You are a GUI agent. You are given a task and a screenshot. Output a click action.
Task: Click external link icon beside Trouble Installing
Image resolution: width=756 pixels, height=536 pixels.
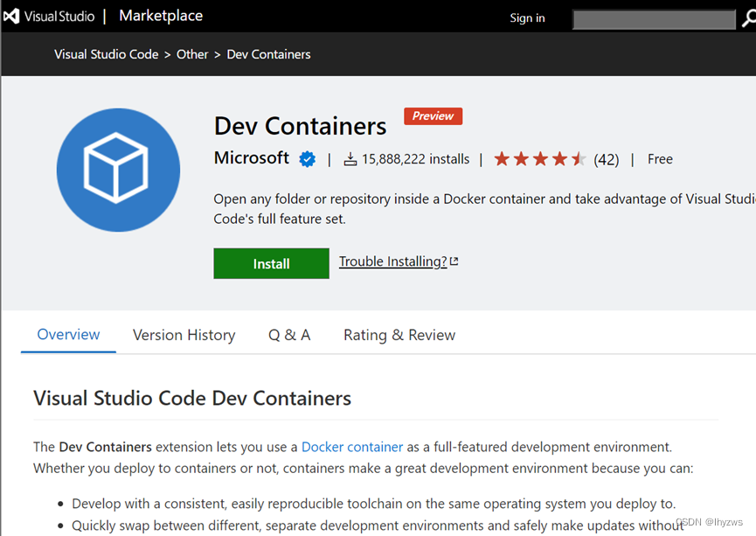pyautogui.click(x=454, y=261)
